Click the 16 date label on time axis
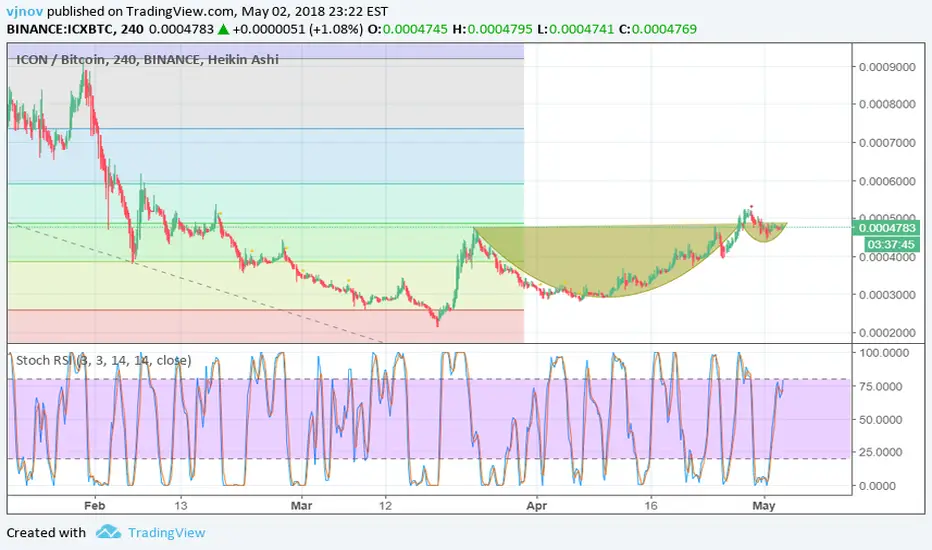Screen dimensions: 932x550 (x=651, y=506)
